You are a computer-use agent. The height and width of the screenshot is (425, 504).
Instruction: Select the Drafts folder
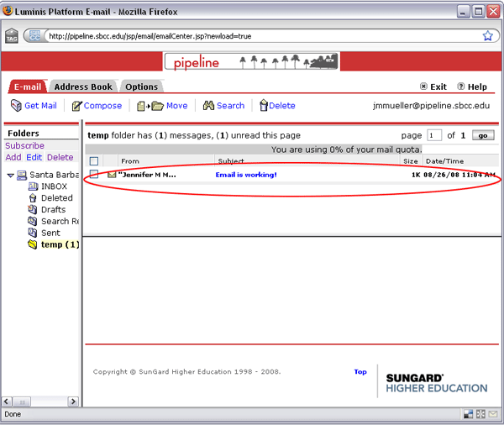point(53,210)
